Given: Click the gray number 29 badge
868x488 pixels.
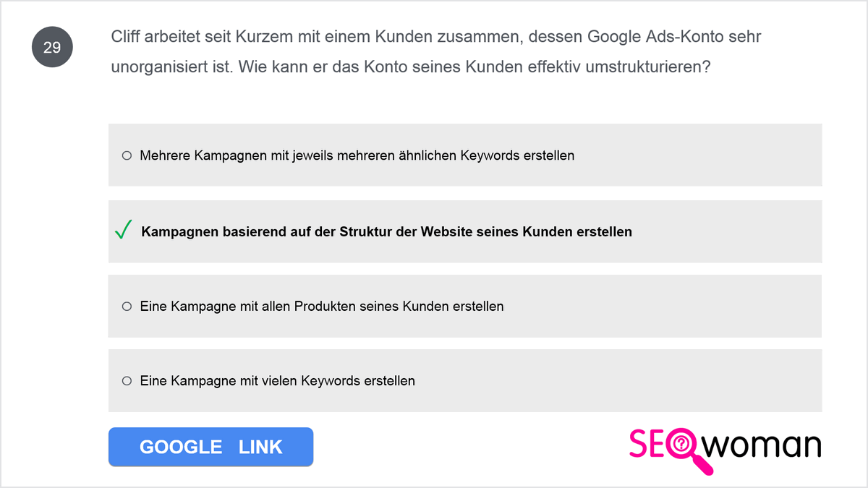Looking at the screenshot, I should [52, 48].
